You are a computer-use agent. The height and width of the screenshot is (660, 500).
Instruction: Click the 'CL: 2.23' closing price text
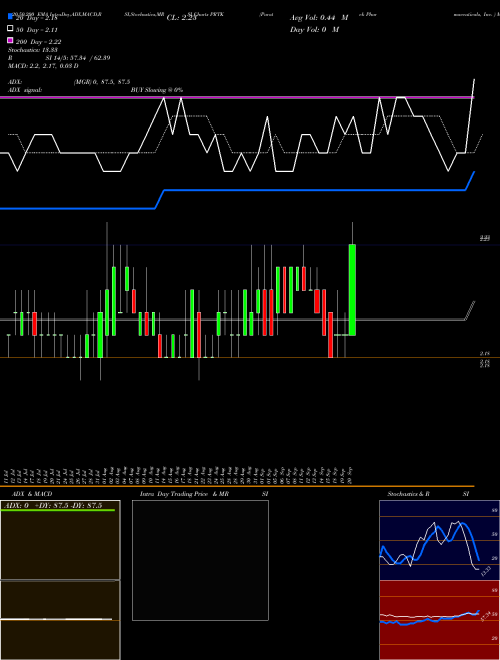(x=182, y=18)
